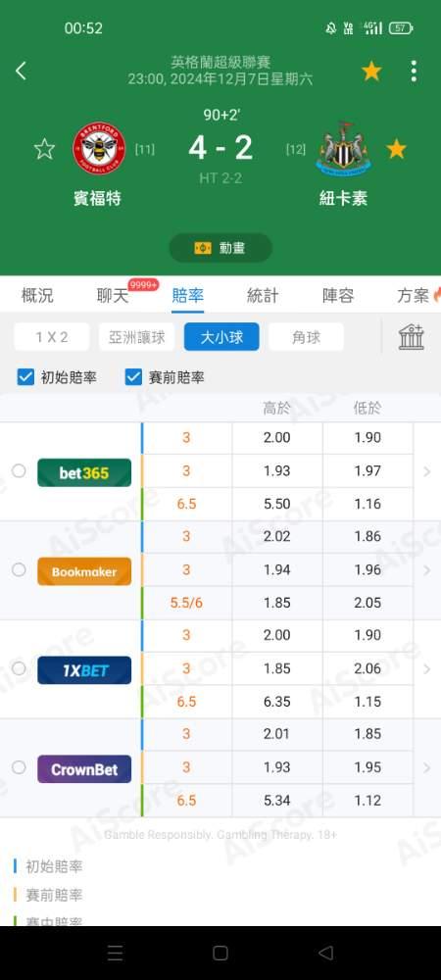Screen dimensions: 441x980
Task: Open the bookmaker company filter icon
Action: (412, 337)
